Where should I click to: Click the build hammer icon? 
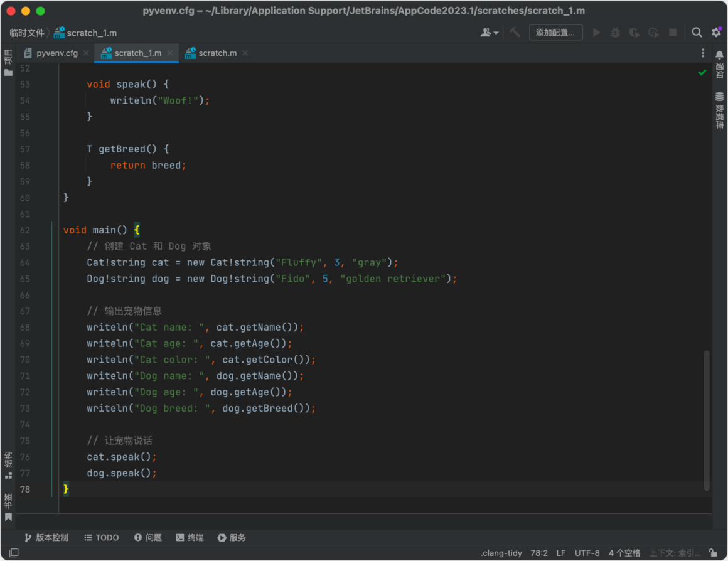coord(515,33)
